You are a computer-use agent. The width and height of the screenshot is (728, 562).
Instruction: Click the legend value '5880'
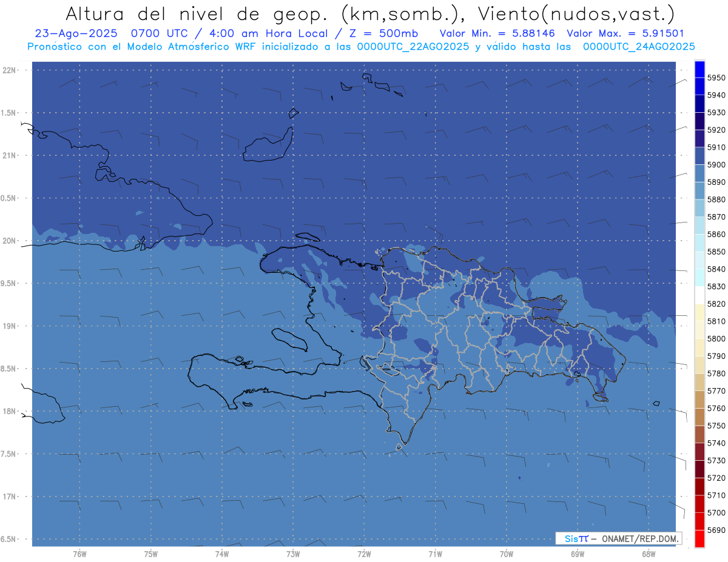[716, 199]
